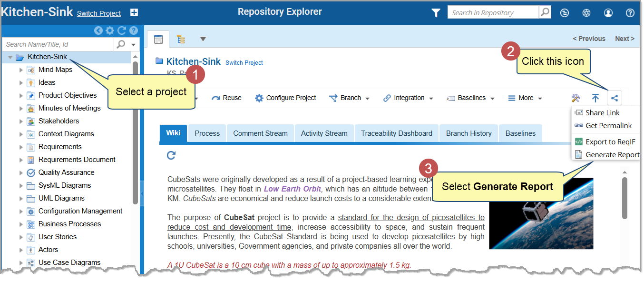Viewport: 644px width, 283px height.
Task: Open the Branch dropdown menu
Action: (x=350, y=98)
